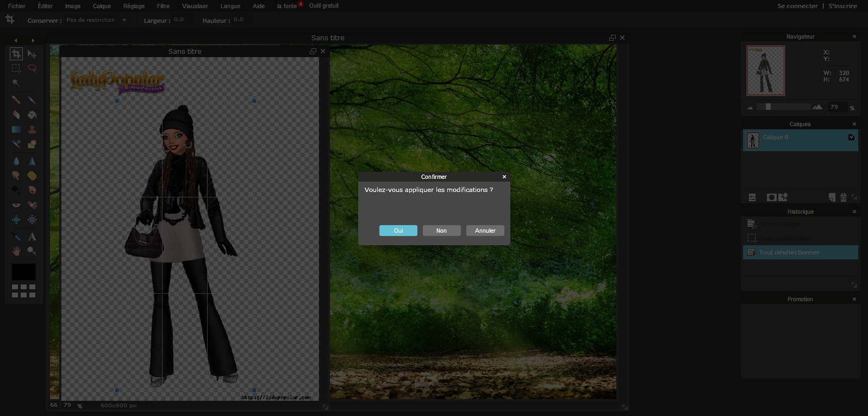Click Oui to apply modifications
The width and height of the screenshot is (868, 416).
398,231
